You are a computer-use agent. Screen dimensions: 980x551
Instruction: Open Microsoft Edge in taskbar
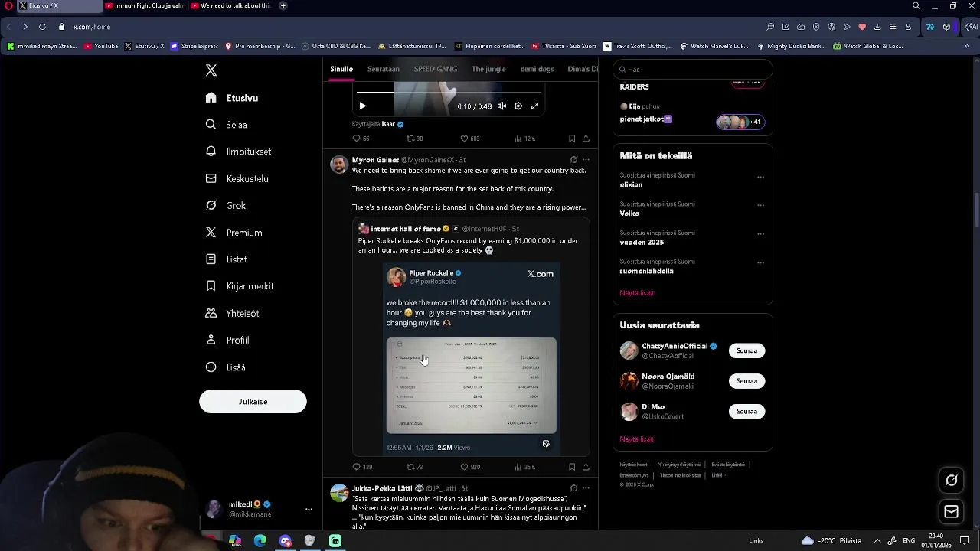coord(260,541)
